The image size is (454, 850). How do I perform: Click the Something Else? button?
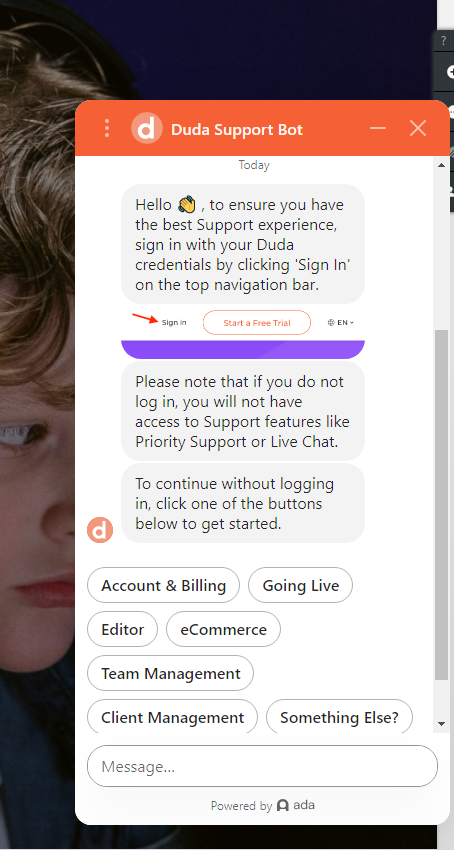tap(339, 717)
